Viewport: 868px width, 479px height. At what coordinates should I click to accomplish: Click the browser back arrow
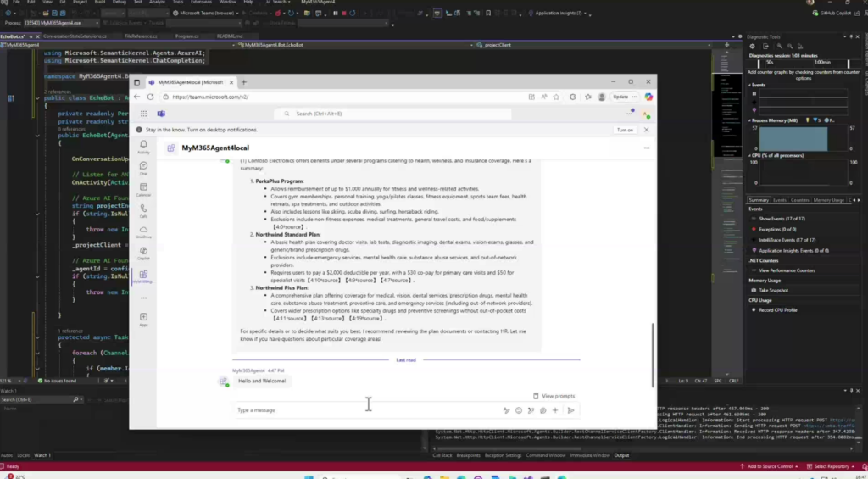tap(136, 97)
